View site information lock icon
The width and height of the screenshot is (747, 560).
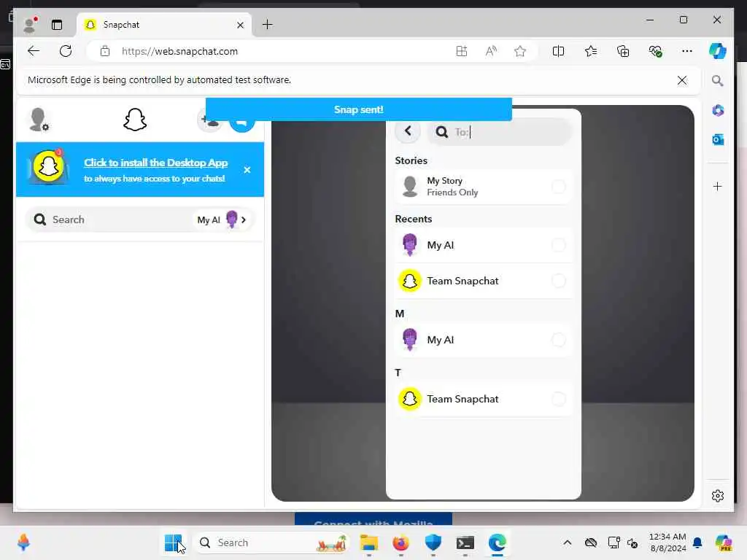(x=105, y=51)
